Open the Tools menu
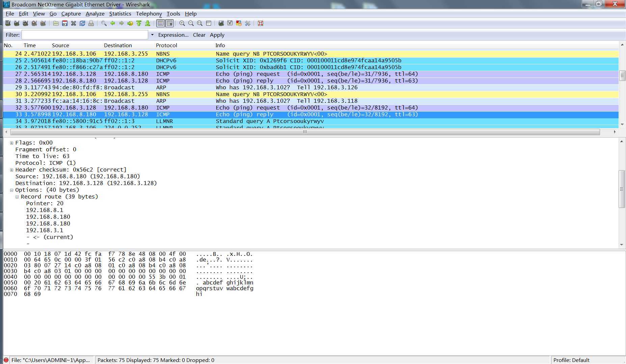 pos(173,13)
